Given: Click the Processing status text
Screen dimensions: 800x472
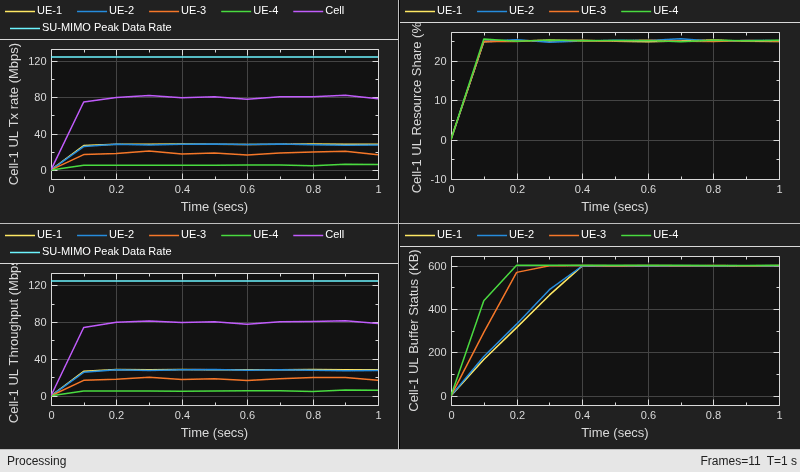Looking at the screenshot, I should pos(37,461).
